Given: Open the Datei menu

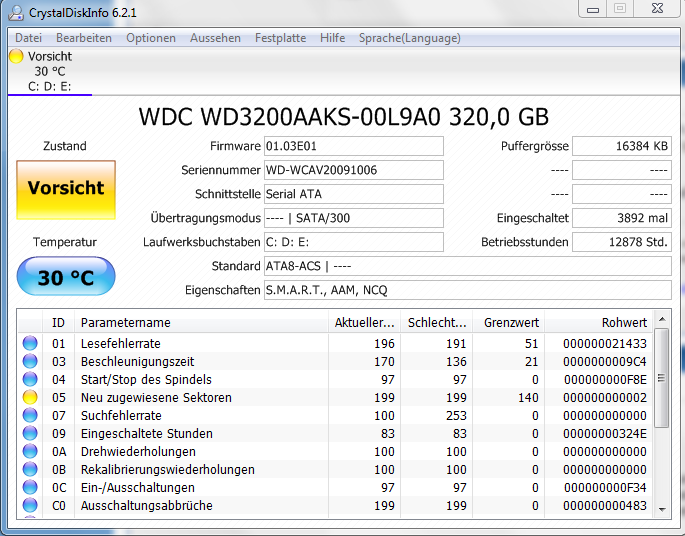Looking at the screenshot, I should point(28,38).
